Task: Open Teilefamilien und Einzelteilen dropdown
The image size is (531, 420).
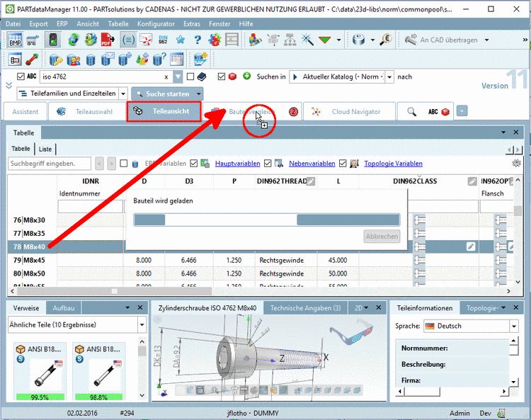Action: pyautogui.click(x=123, y=93)
